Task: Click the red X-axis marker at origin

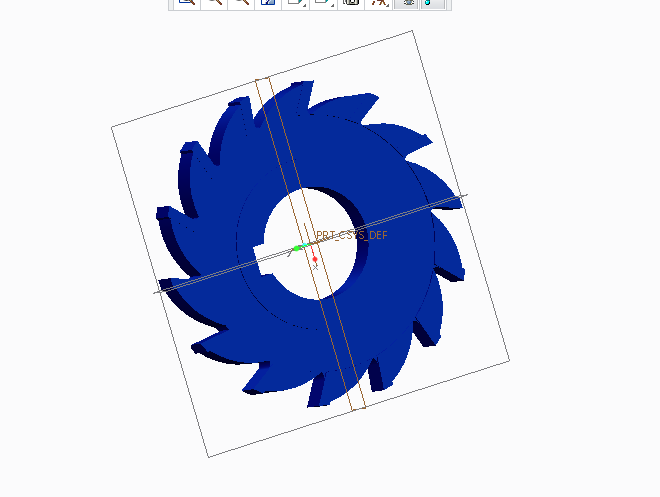Action: point(314,259)
